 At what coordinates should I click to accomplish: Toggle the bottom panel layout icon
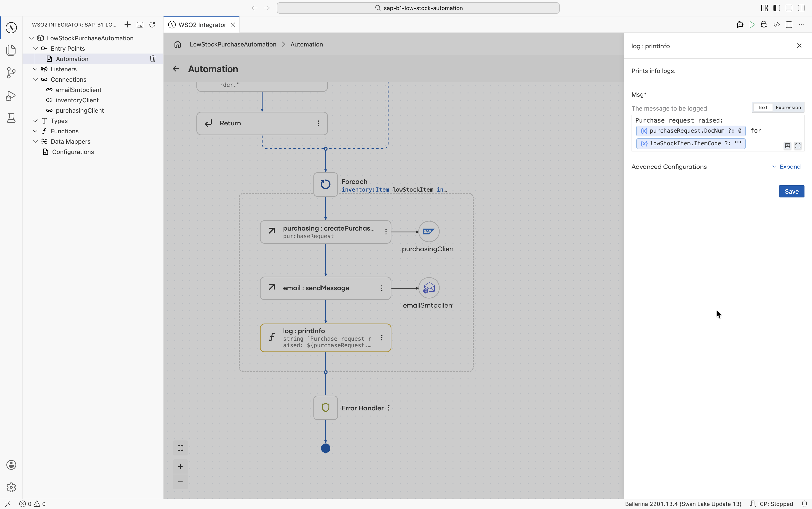pos(789,8)
